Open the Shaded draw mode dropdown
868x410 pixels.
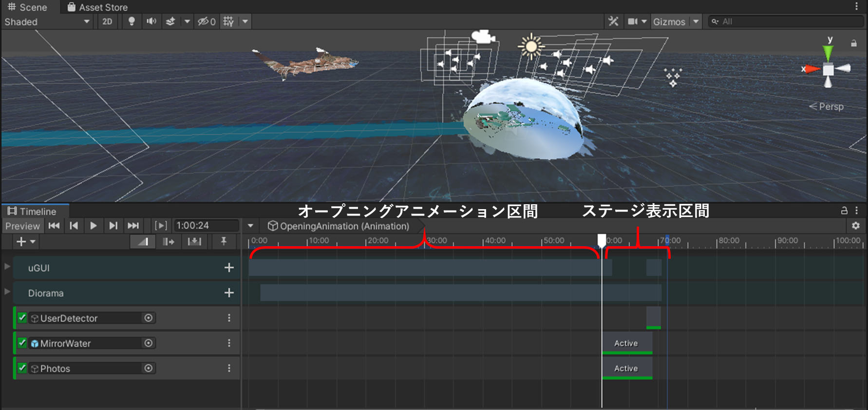[x=47, y=21]
